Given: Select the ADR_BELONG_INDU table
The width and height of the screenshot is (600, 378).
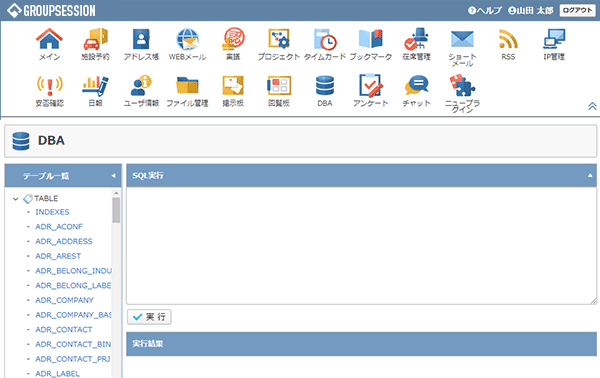Looking at the screenshot, I should click(73, 271).
